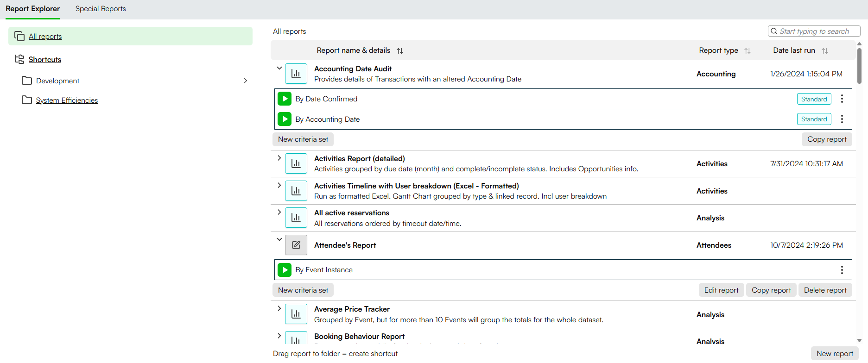
Task: Collapse the Attendee's Report row
Action: coord(279,239)
